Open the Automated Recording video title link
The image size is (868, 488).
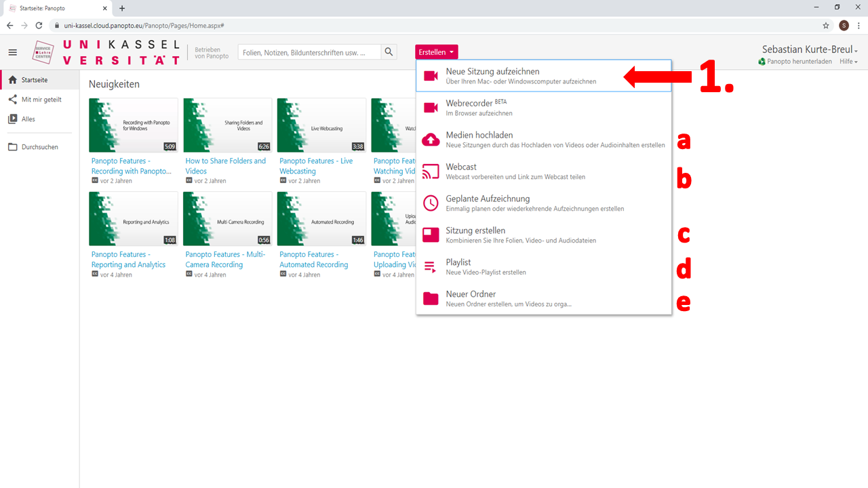tap(314, 260)
